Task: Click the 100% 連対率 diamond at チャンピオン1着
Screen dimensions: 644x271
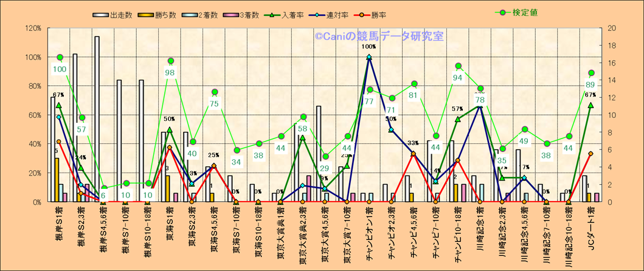Action: coord(369,57)
